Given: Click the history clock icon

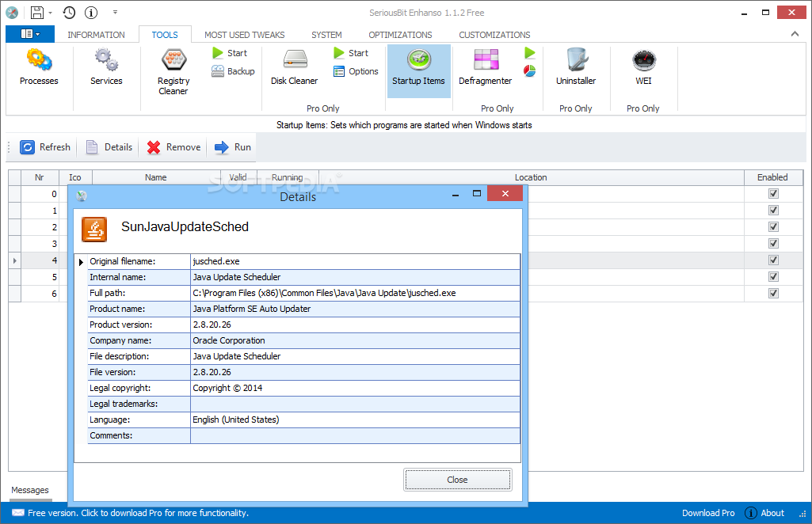Looking at the screenshot, I should point(69,13).
